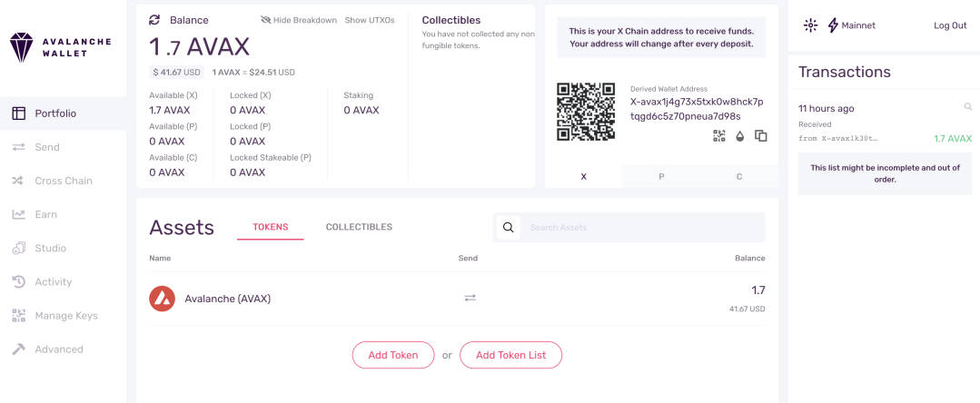Open the Send page from sidebar

click(64, 147)
